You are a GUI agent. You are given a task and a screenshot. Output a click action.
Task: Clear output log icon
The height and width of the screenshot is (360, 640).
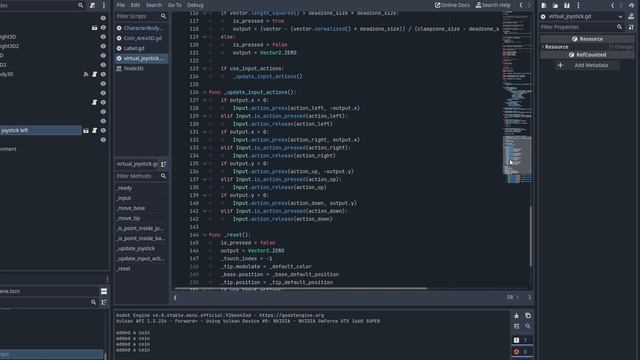point(516,316)
